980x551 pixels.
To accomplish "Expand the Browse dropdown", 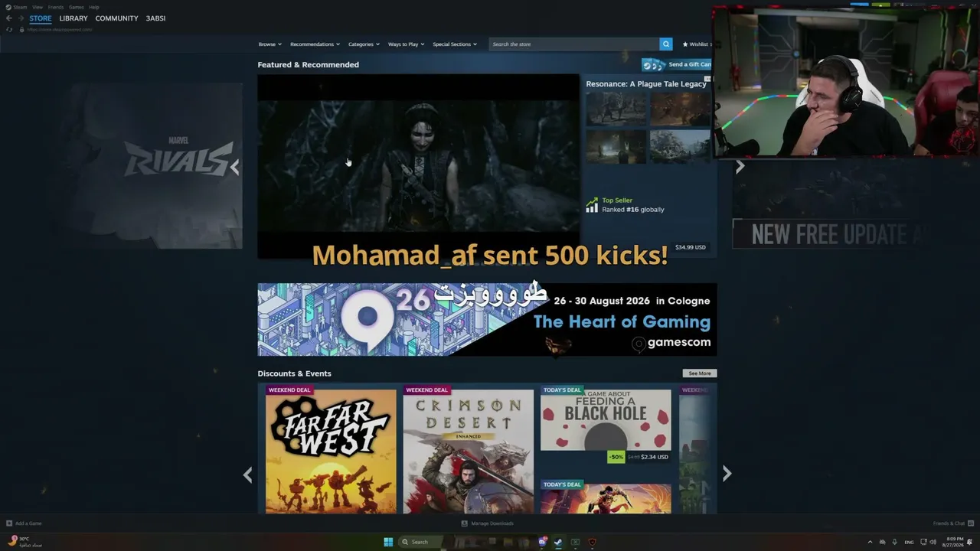I will 269,44.
